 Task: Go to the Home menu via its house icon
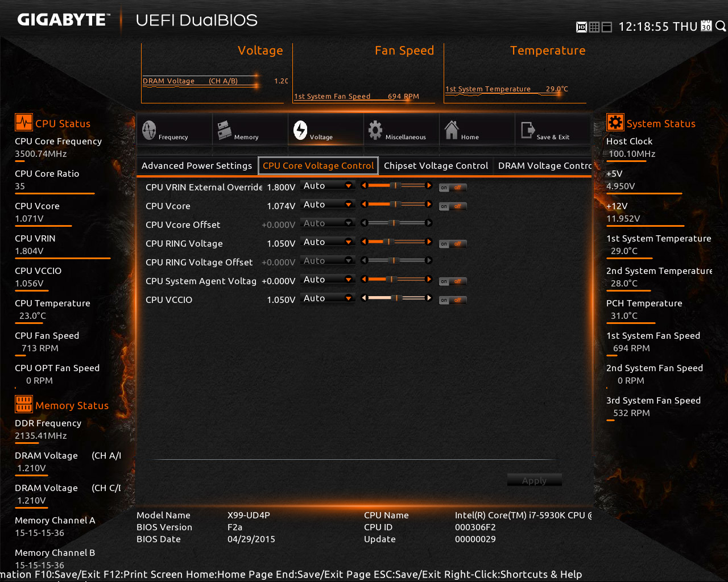[x=452, y=130]
